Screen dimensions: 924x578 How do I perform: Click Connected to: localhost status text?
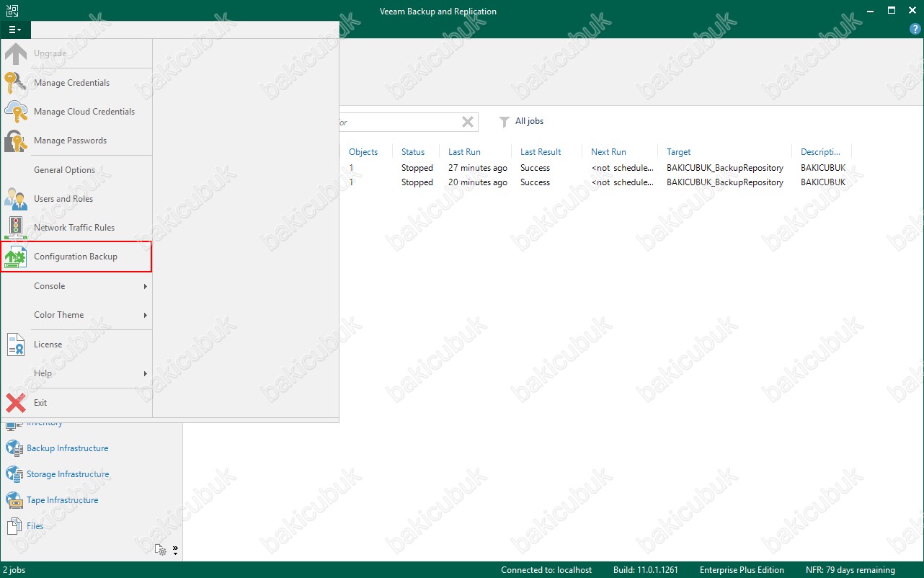coord(546,570)
